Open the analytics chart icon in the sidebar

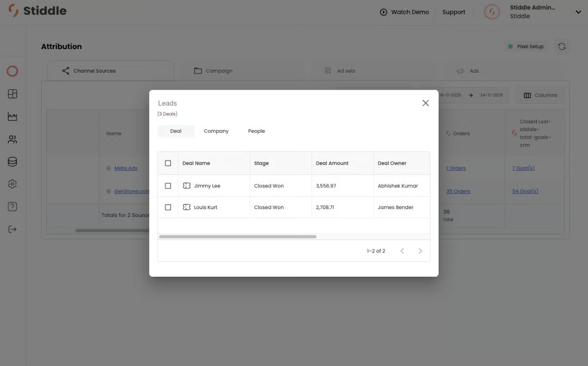(x=12, y=117)
